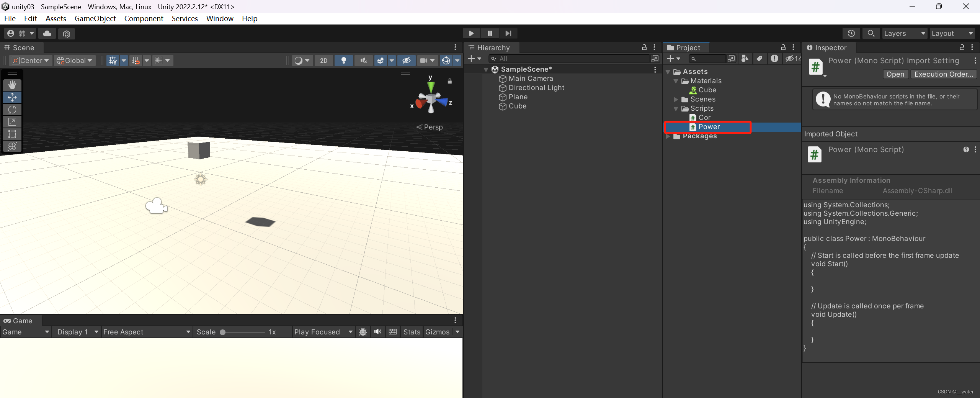This screenshot has width=980, height=398.
Task: Collapse the Materials folder in Project
Action: tap(676, 81)
